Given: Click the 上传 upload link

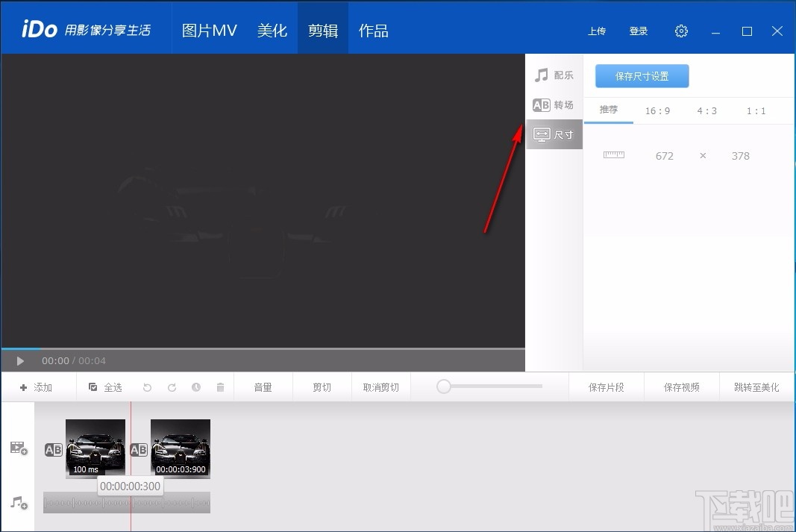Looking at the screenshot, I should click(597, 31).
